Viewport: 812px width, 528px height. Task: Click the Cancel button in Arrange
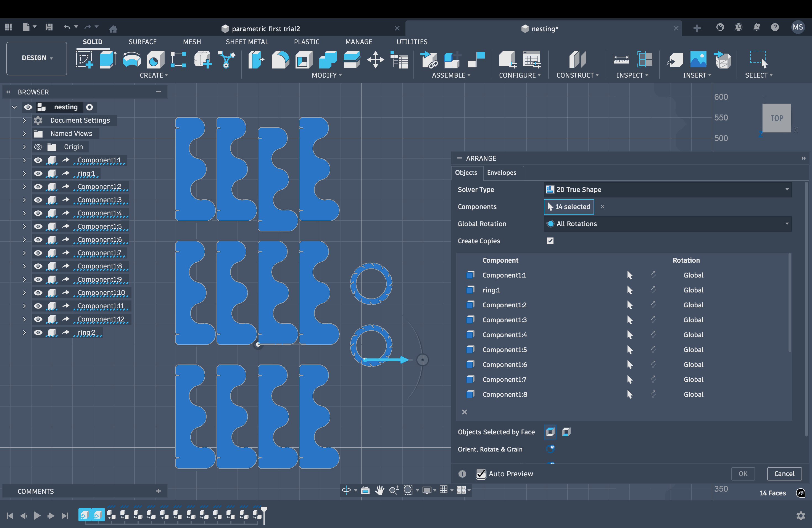[784, 473]
